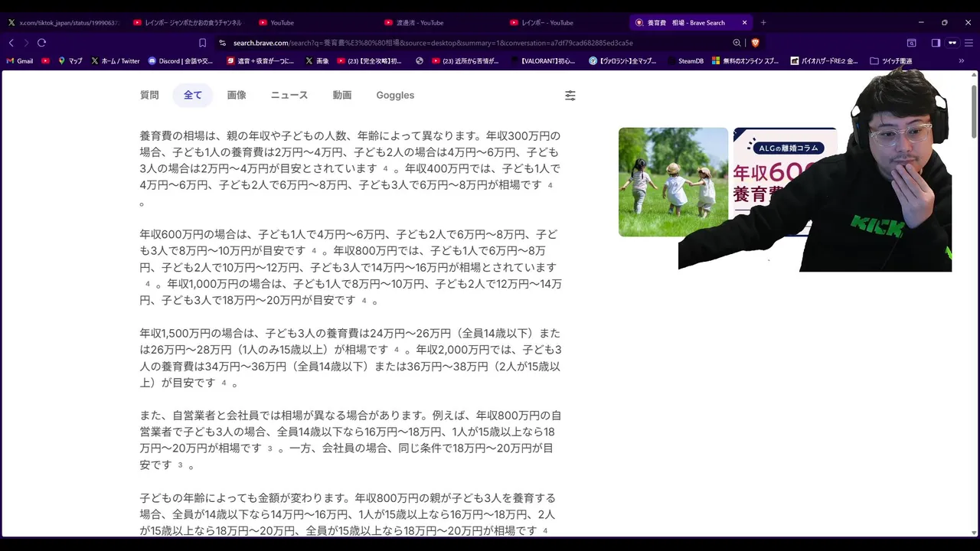980x551 pixels.
Task: Open the SteamDB bookmark
Action: 685,60
